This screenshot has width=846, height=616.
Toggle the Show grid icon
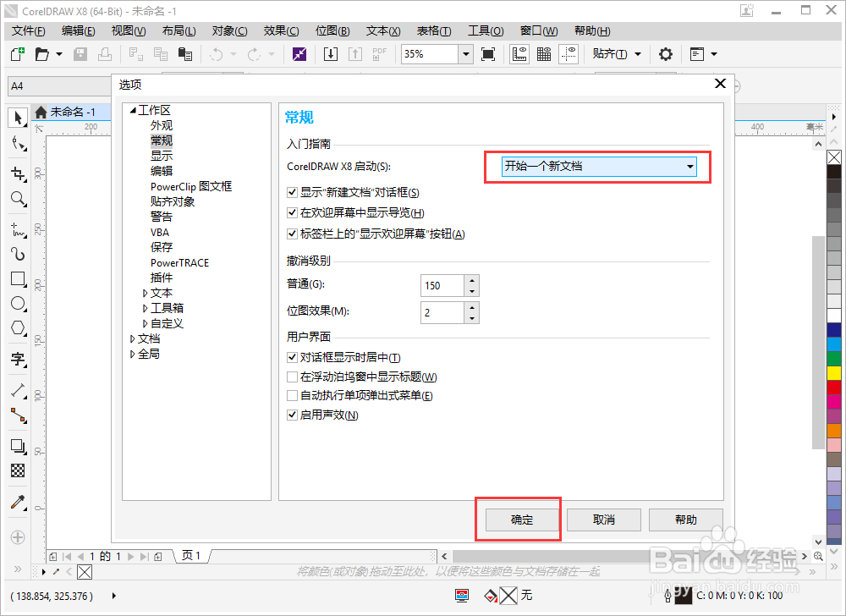tap(544, 54)
